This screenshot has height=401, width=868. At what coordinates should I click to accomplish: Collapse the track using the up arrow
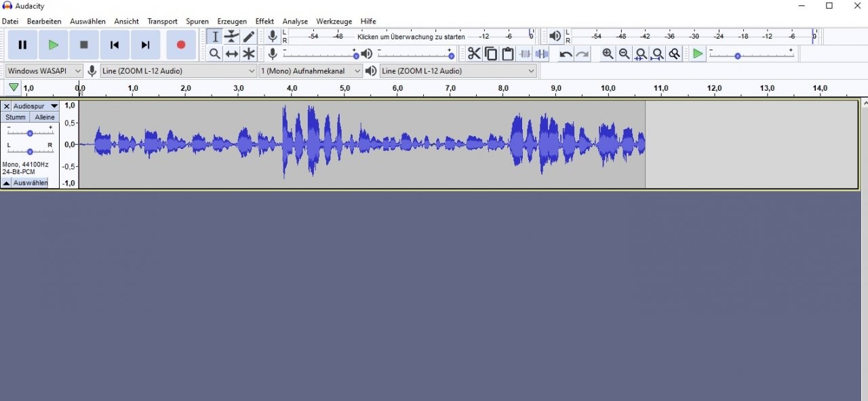click(x=6, y=183)
